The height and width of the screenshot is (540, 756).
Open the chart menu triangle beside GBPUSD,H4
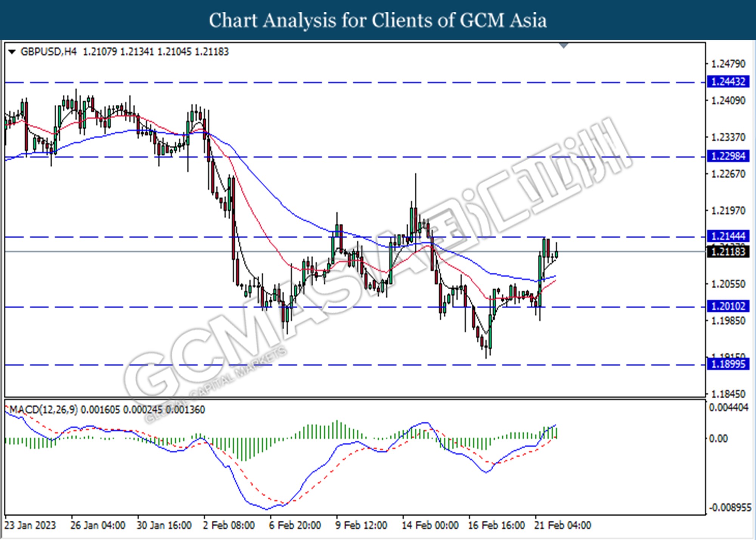point(12,52)
